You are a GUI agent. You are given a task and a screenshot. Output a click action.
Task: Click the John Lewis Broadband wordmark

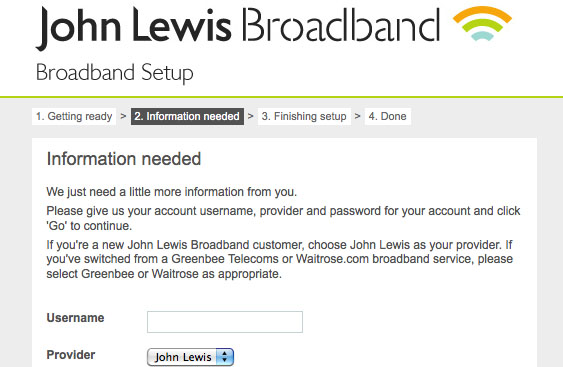click(238, 28)
